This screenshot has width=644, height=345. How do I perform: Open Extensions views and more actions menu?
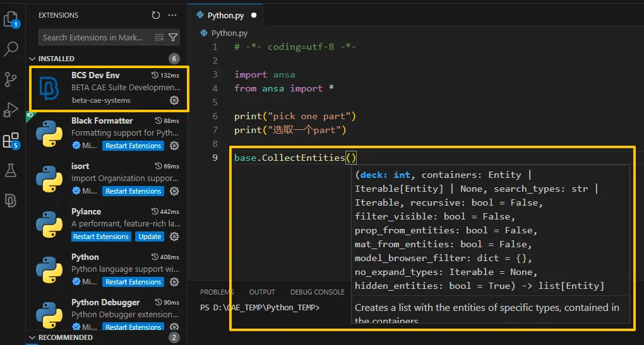(172, 15)
